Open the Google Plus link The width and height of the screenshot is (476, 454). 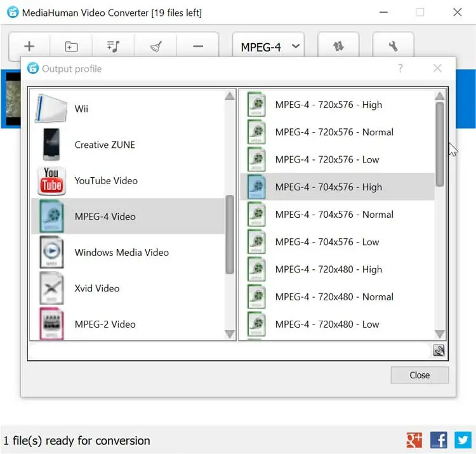[x=414, y=440]
